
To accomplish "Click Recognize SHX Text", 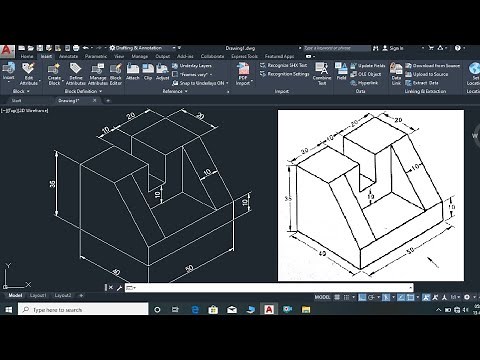I will pyautogui.click(x=283, y=65).
